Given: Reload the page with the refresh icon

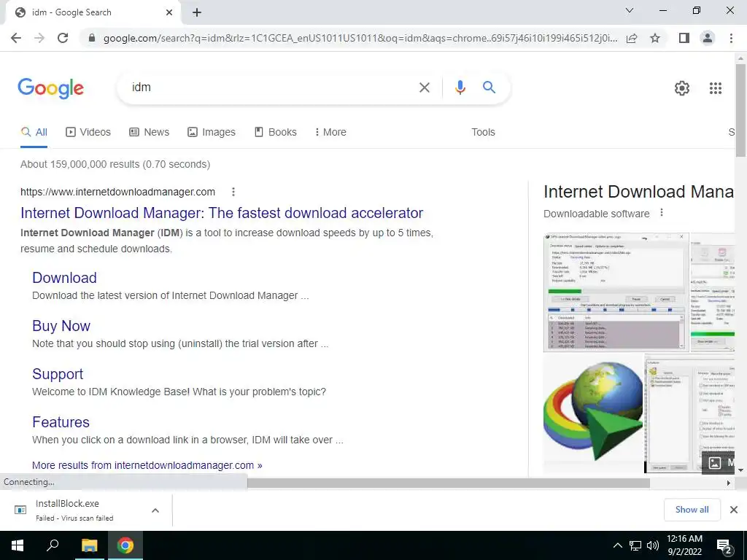Looking at the screenshot, I should (x=63, y=38).
